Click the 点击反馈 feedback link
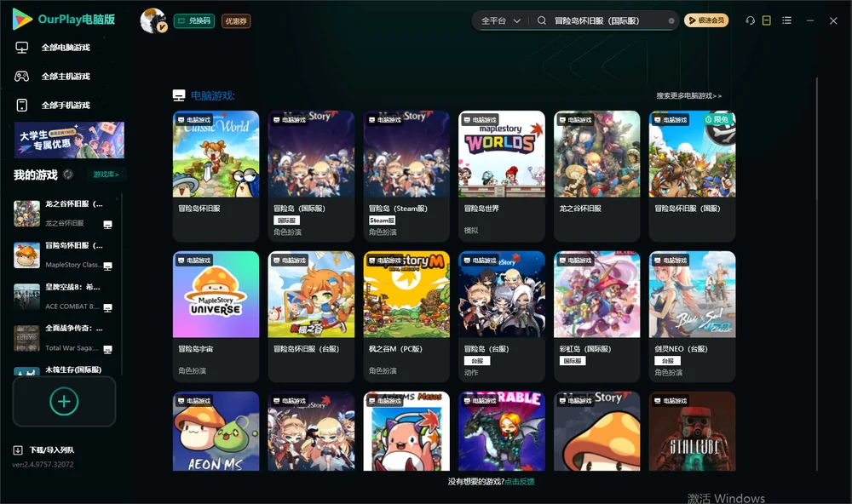This screenshot has height=504, width=852. click(x=520, y=482)
